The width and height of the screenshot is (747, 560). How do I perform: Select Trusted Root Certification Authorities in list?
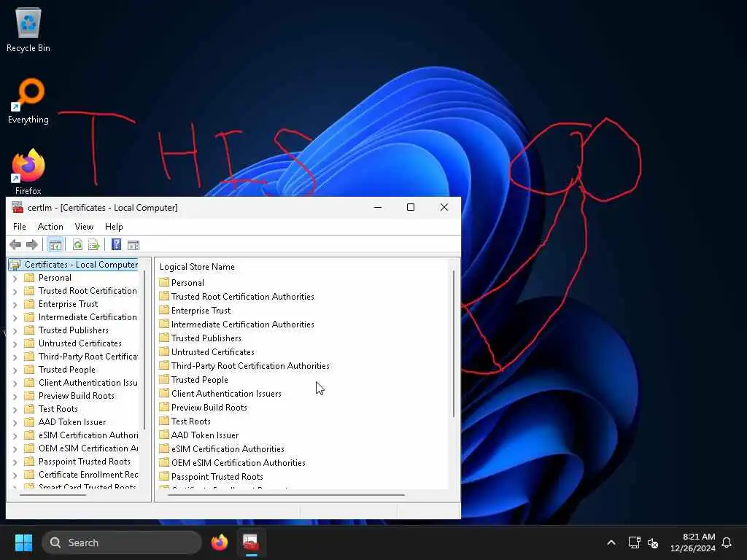(x=242, y=296)
